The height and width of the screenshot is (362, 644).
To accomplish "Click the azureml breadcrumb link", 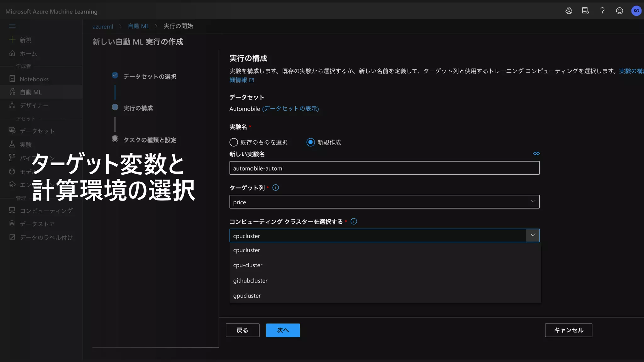I will coord(103,26).
